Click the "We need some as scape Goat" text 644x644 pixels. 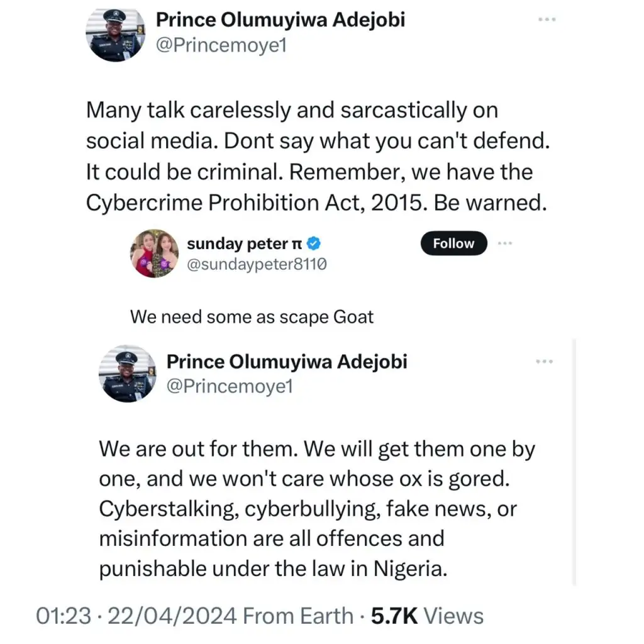click(252, 316)
